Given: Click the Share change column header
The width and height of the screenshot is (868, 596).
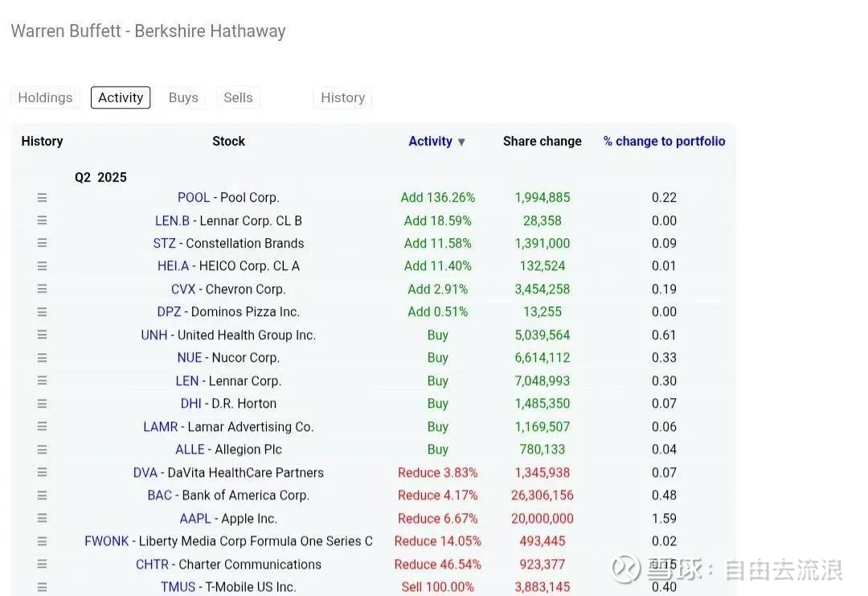Looking at the screenshot, I should pyautogui.click(x=542, y=142).
